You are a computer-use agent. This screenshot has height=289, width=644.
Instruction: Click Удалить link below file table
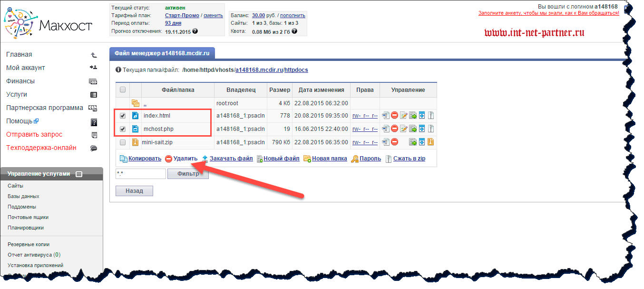185,159
